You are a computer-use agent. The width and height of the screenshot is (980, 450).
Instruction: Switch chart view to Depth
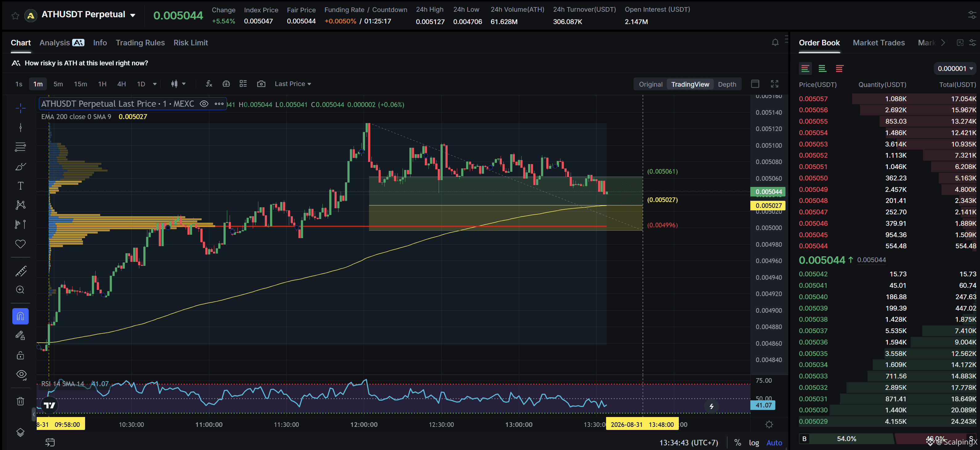[x=727, y=84]
